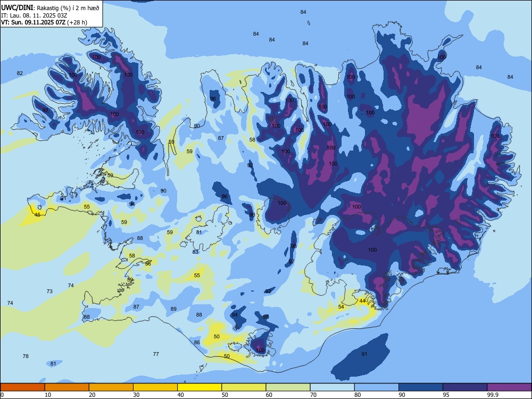Click the 'VT: Sun. 09.11.2025 07Z' valid time line
Viewport: 532px width, 399px height.
(x=44, y=22)
